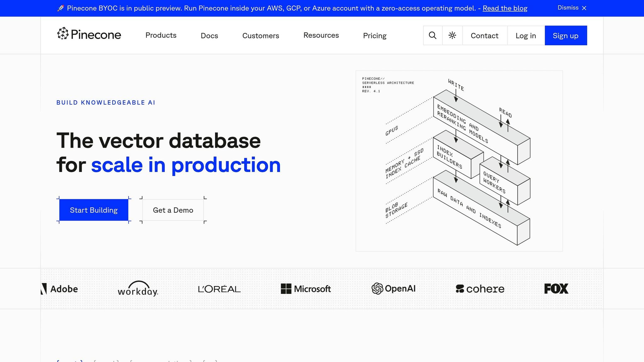Click the OpenAI logo

pos(393,288)
